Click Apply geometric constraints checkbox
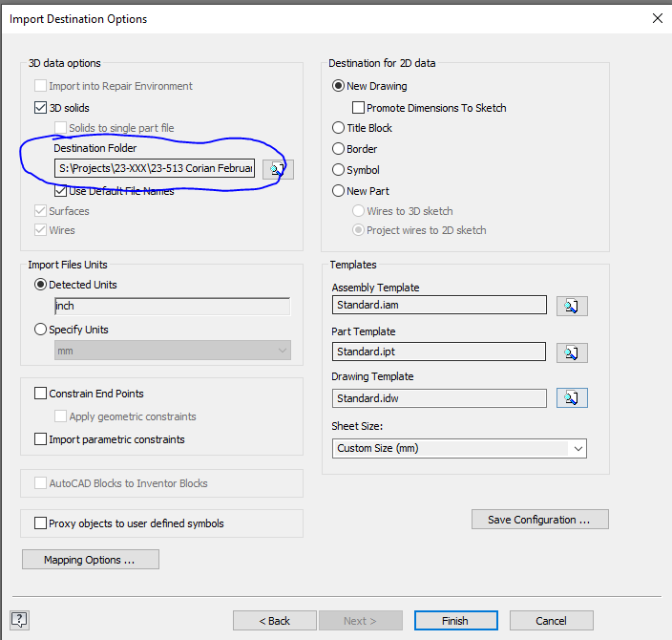 (60, 416)
